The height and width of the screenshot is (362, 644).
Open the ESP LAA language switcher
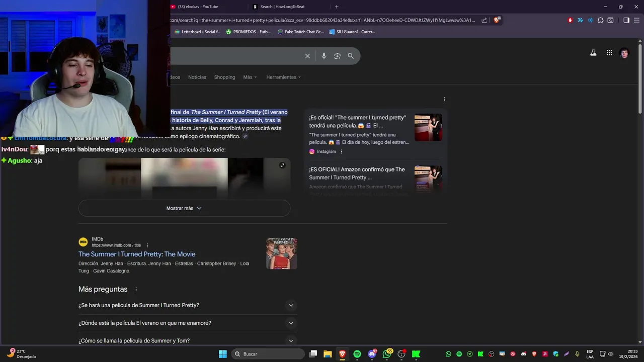click(x=590, y=354)
